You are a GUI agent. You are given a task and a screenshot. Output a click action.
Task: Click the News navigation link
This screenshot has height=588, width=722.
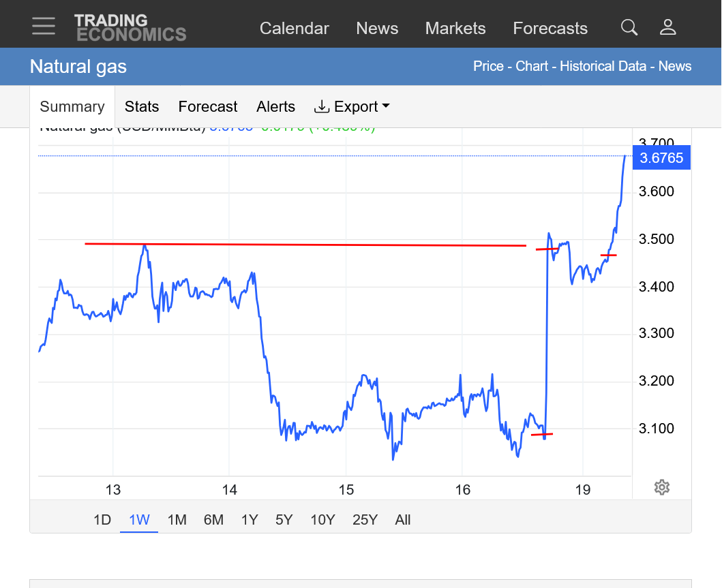click(x=377, y=29)
